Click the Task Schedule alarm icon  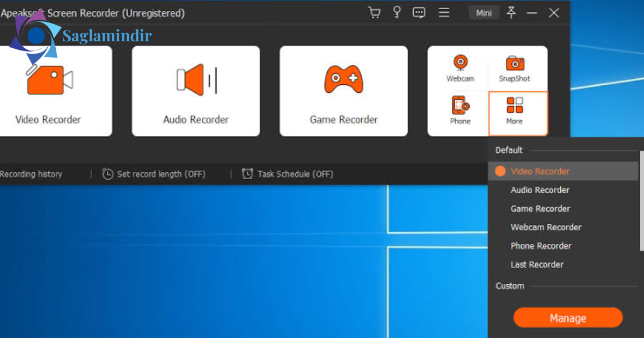(x=247, y=174)
